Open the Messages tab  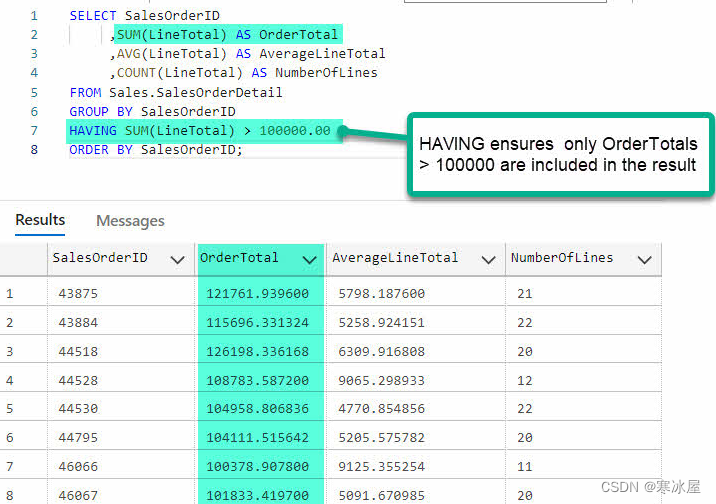point(130,221)
